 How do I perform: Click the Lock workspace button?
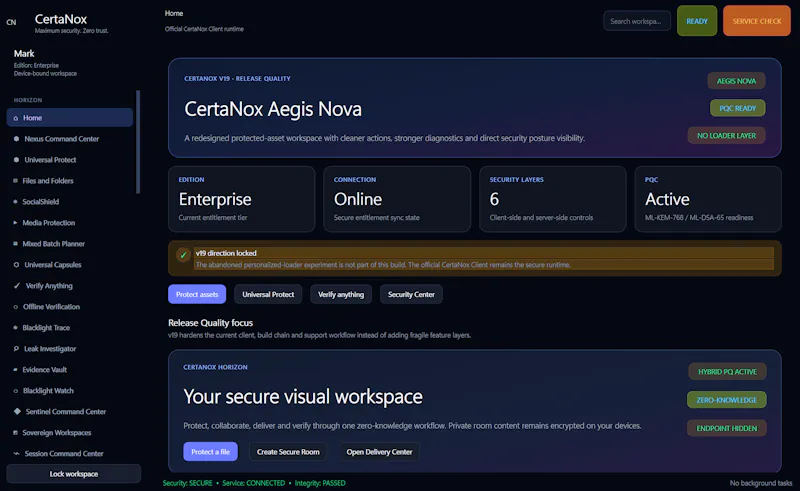tap(73, 474)
